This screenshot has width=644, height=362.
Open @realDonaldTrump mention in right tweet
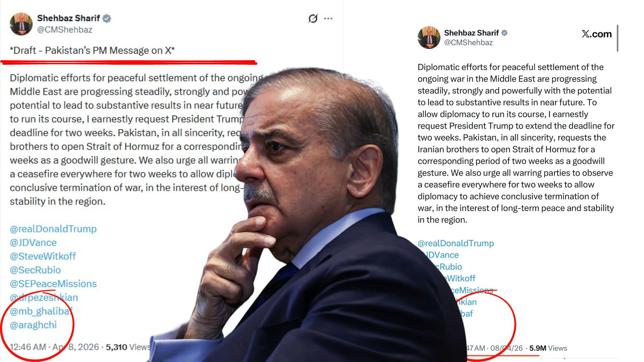456,243
